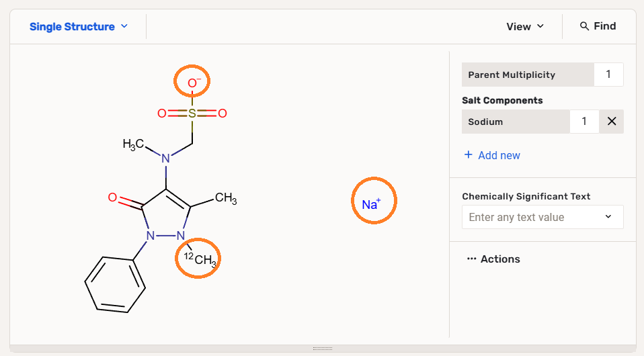Open the Actions menu
Viewport: 644px width, 356px height.
pos(500,259)
